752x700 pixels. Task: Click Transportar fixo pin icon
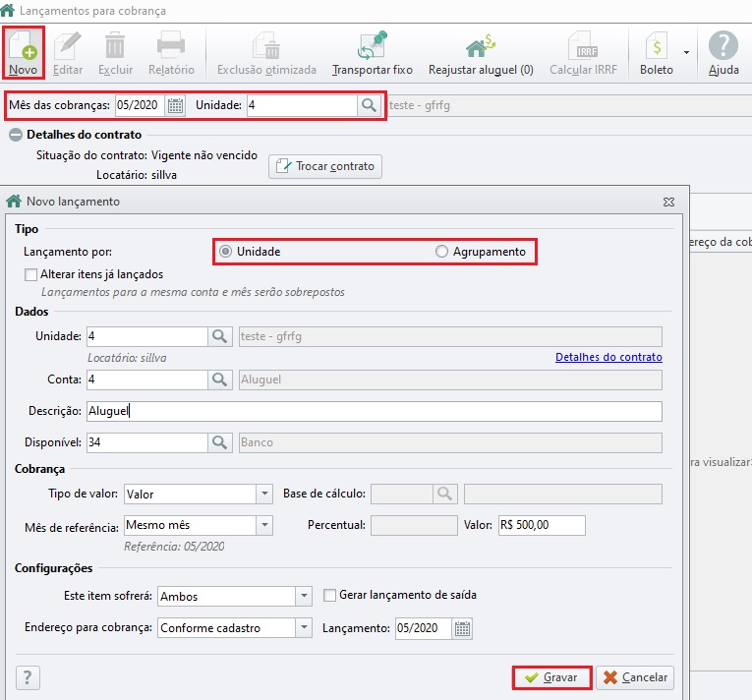(x=373, y=46)
